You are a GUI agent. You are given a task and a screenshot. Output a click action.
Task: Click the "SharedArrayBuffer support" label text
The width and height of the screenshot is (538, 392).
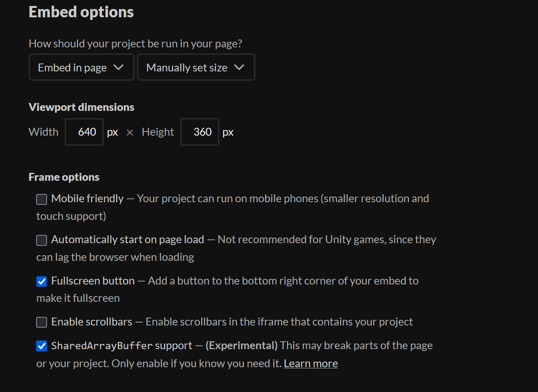pyautogui.click(x=122, y=345)
